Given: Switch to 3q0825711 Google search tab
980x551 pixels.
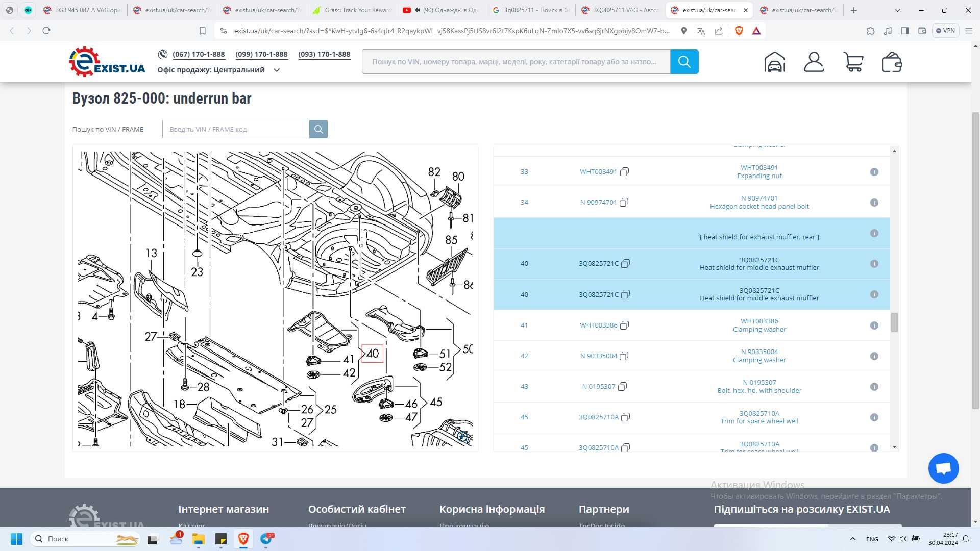Looking at the screenshot, I should click(x=531, y=10).
